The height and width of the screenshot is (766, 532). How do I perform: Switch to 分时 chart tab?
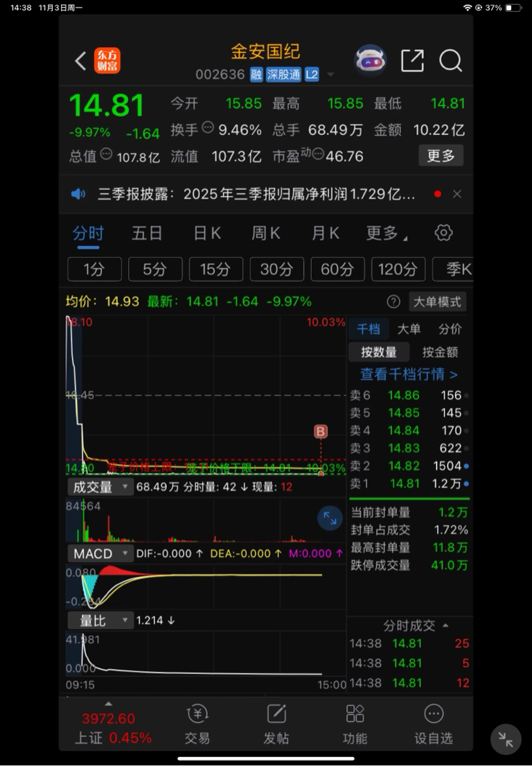[x=89, y=233]
